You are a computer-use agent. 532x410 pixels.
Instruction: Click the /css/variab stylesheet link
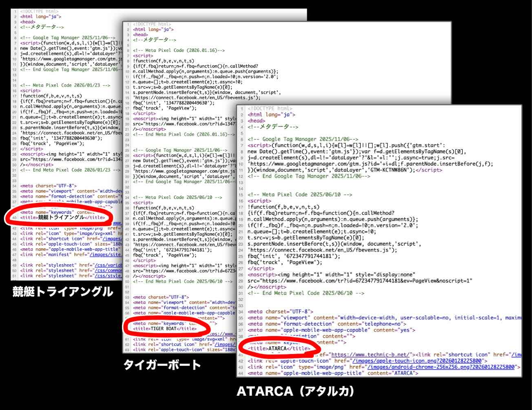pos(108,265)
